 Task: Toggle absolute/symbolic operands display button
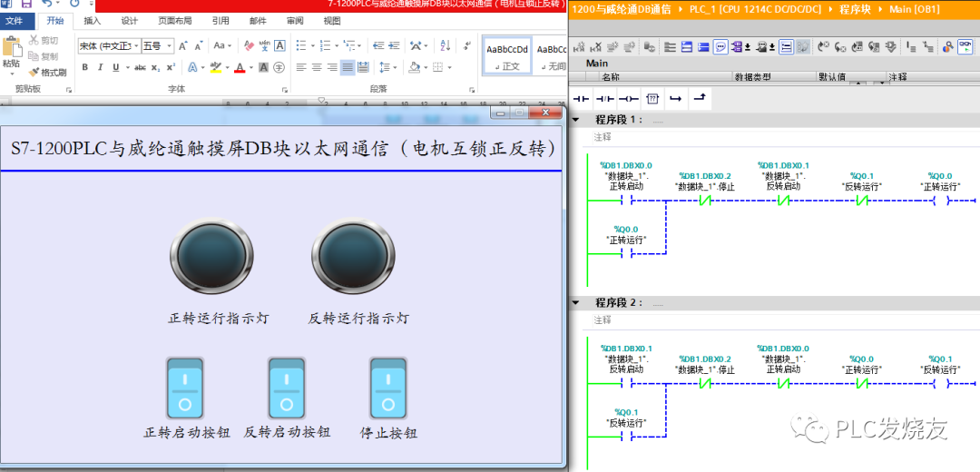(737, 47)
